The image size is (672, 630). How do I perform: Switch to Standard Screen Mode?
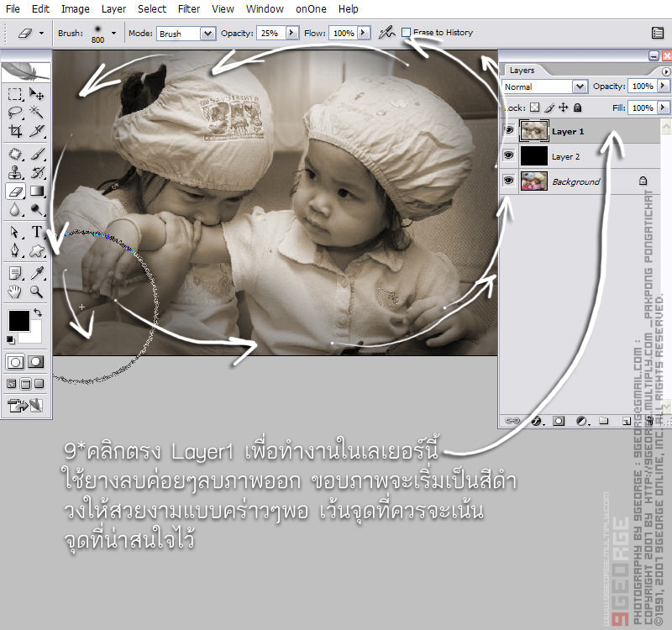[x=12, y=384]
